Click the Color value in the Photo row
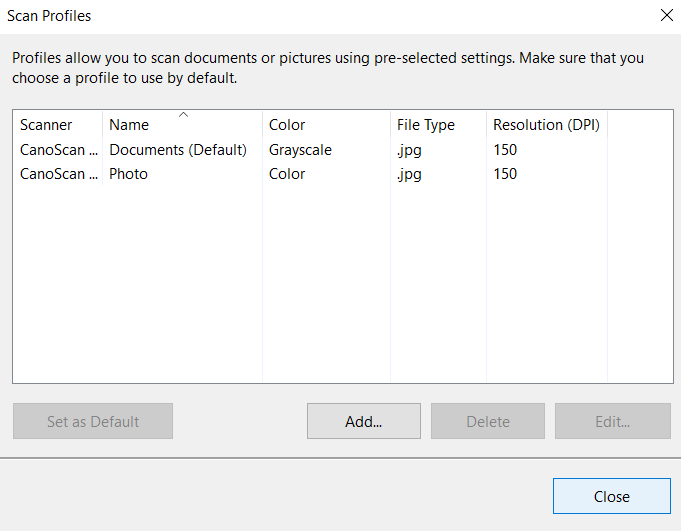Screen dimensions: 681x531 pyautogui.click(x=287, y=174)
